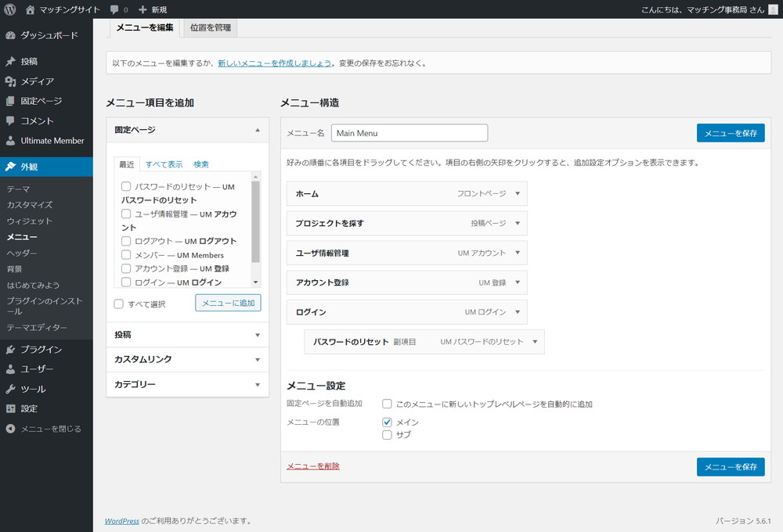Click the 投稿 pushpin icon in sidebar
The height and width of the screenshot is (532, 783).
tap(10, 61)
